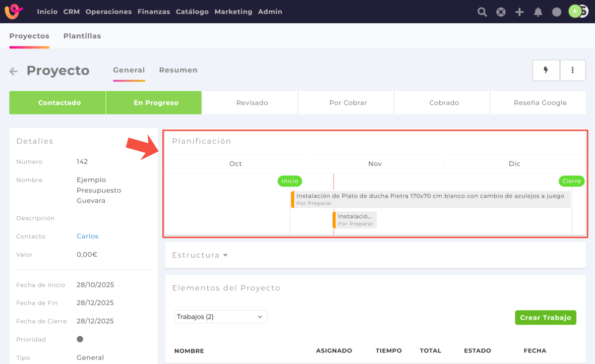Click the grey Prioridad dot
Screen dimensions: 595x364
tap(80, 339)
